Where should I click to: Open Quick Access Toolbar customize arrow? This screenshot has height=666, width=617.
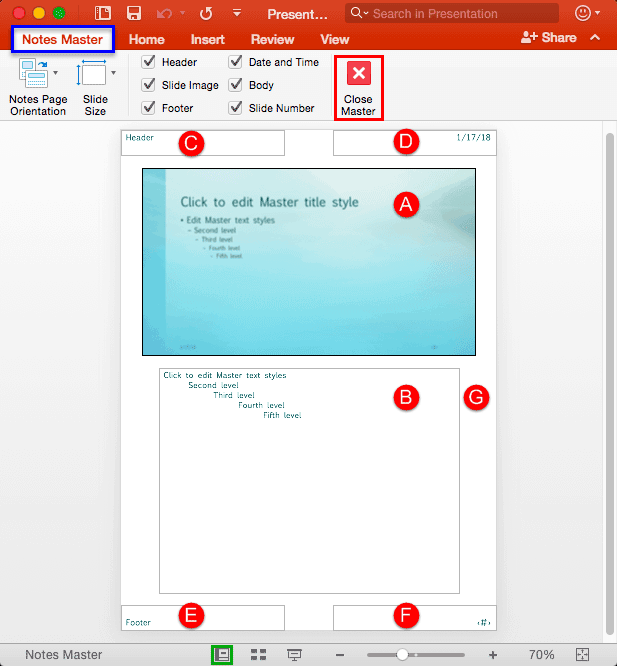[x=237, y=14]
